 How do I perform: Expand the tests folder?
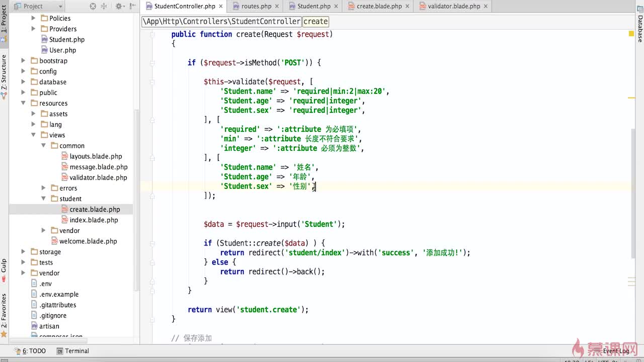23,262
